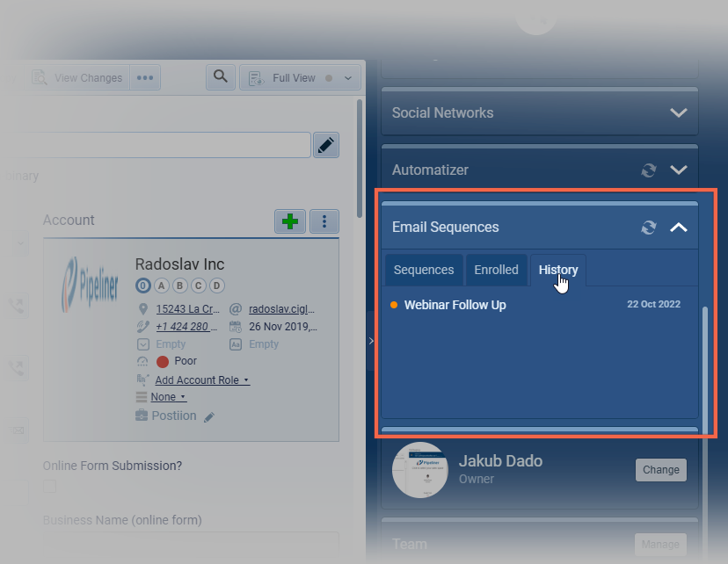Image resolution: width=728 pixels, height=564 pixels.
Task: Click the calendar icon beside 26 Nov 2019
Action: 236,327
